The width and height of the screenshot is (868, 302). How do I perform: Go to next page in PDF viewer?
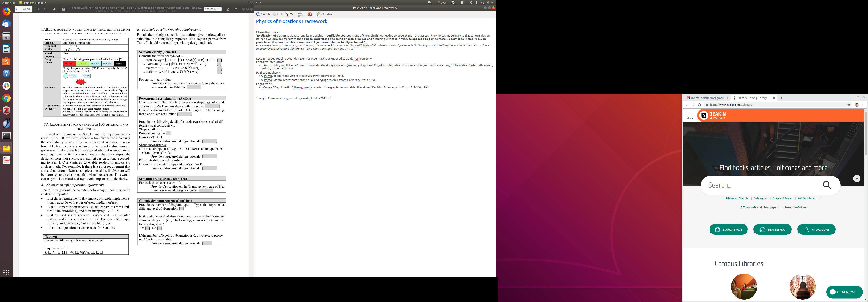(x=45, y=9)
